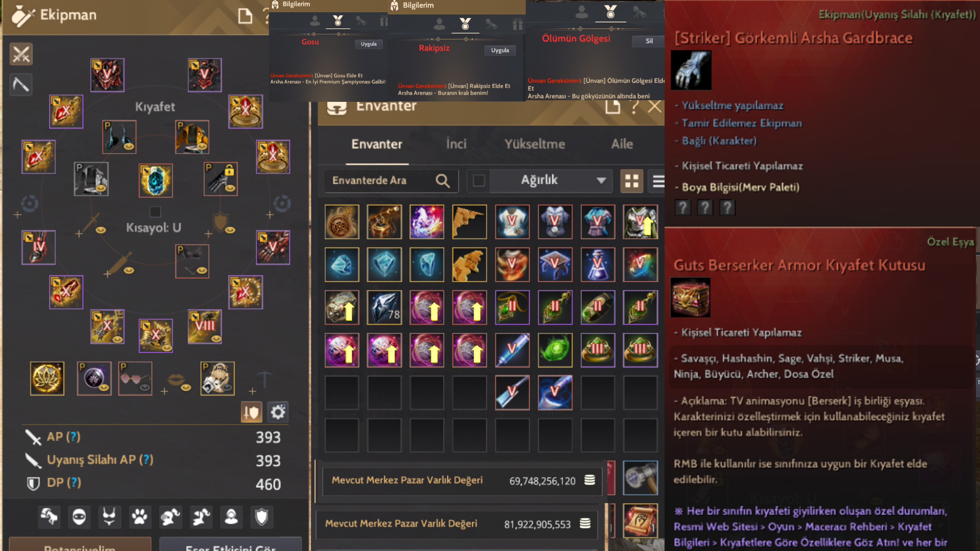
Task: Toggle the small square below Kıyafet
Action: 155,212
